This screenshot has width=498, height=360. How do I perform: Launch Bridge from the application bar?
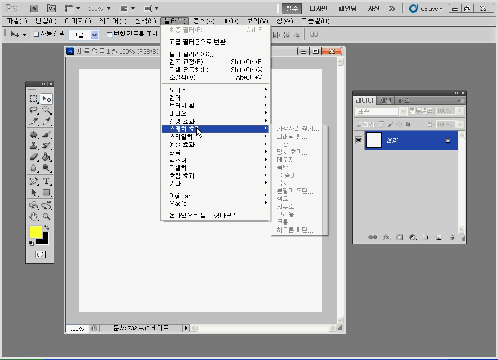click(34, 8)
